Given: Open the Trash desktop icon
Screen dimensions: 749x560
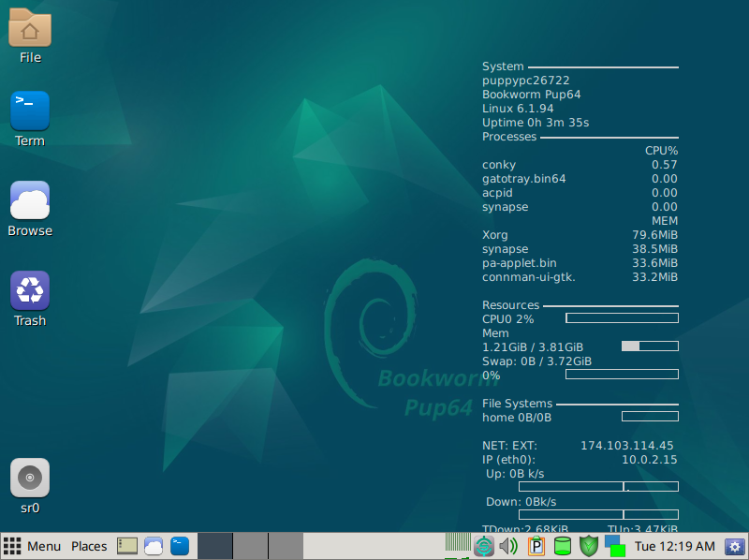Looking at the screenshot, I should pyautogui.click(x=30, y=290).
